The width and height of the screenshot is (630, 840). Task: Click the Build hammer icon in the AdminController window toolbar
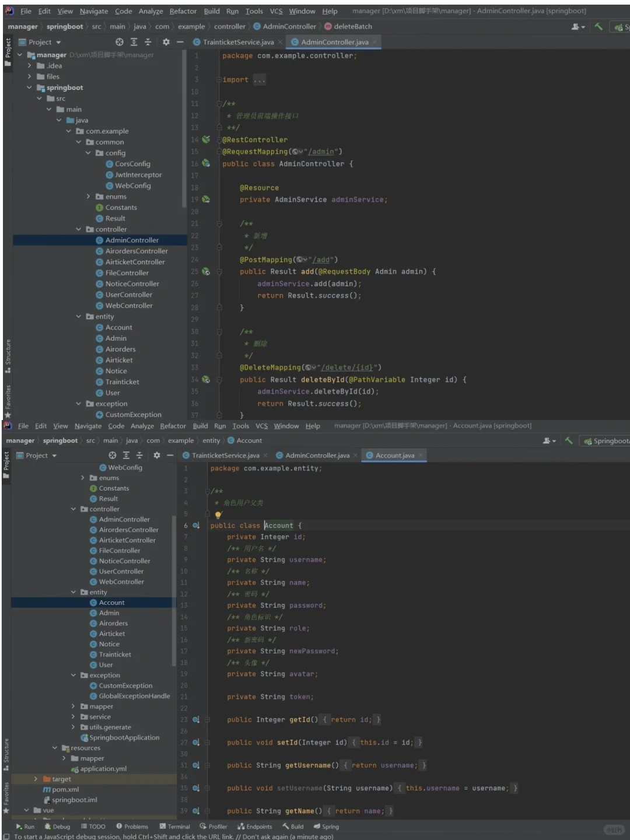[598, 26]
